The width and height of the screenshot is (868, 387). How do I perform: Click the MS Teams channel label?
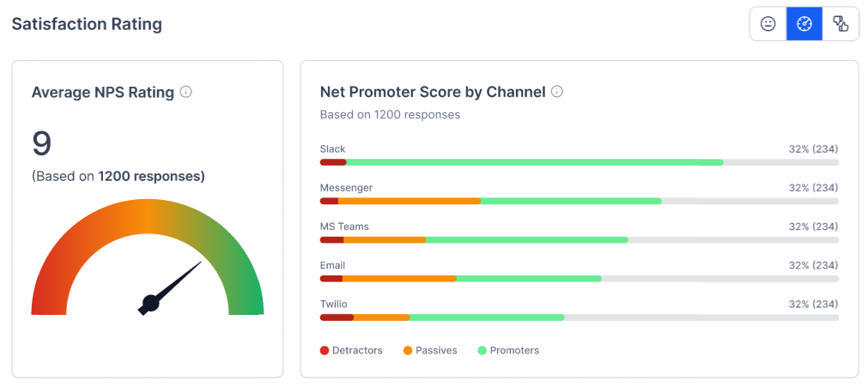coord(344,227)
